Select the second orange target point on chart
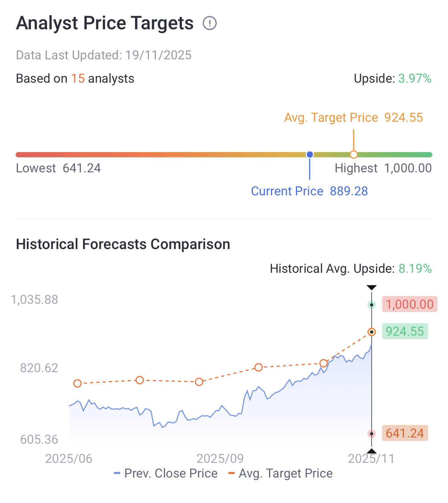This screenshot has height=503, width=448. click(140, 380)
